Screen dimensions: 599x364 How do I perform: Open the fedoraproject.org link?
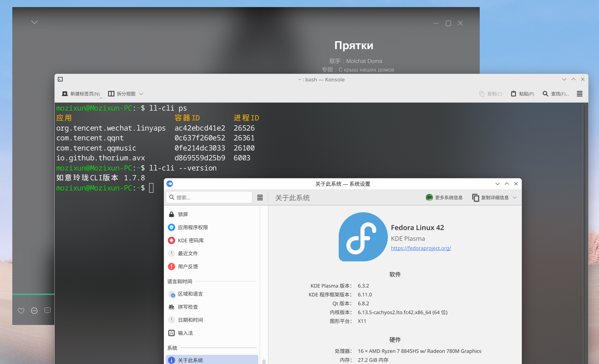pyautogui.click(x=421, y=248)
